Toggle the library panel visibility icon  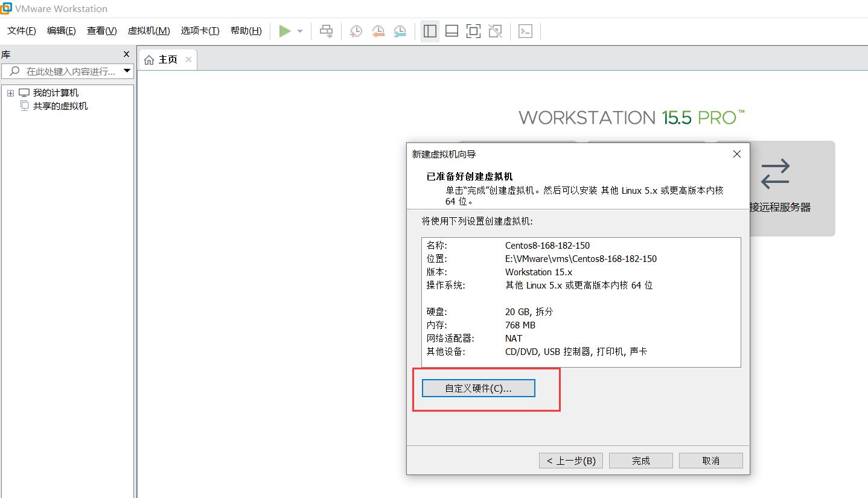click(430, 31)
